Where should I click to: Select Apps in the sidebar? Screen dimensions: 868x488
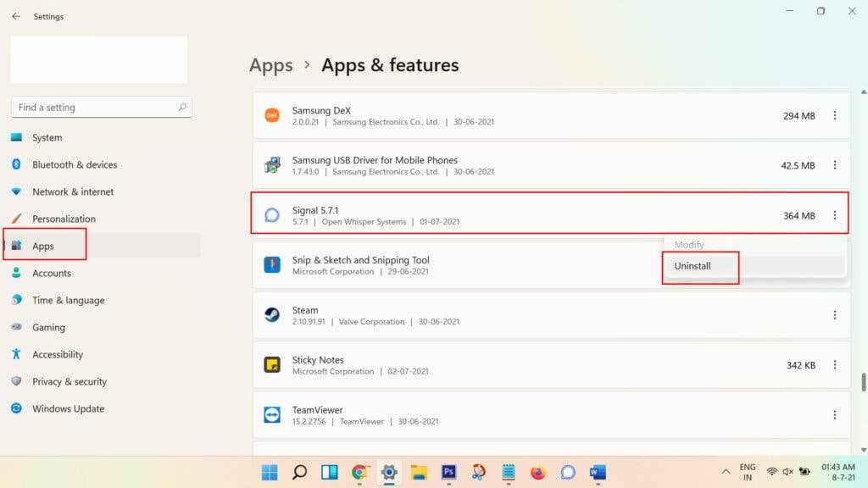(x=102, y=246)
